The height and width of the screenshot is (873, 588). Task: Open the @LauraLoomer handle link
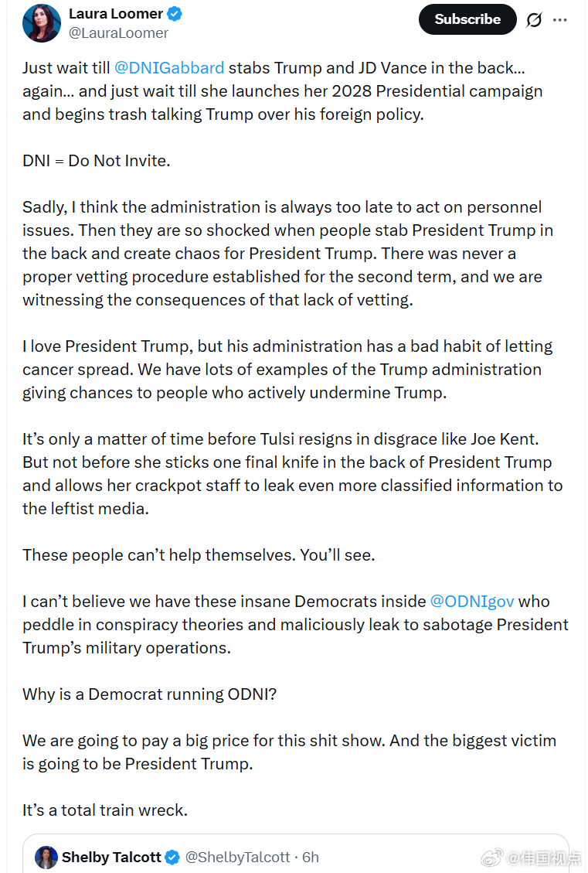pos(118,33)
